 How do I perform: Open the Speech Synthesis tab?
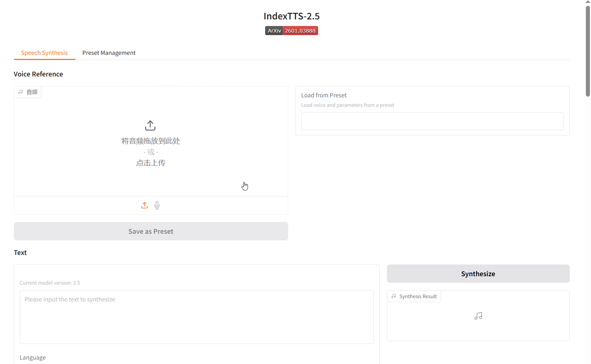(44, 53)
